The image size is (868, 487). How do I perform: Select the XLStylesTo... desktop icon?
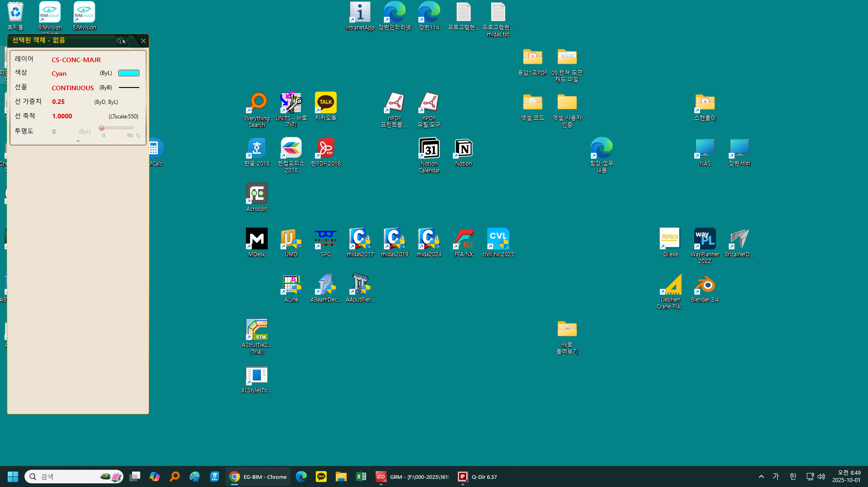click(257, 379)
